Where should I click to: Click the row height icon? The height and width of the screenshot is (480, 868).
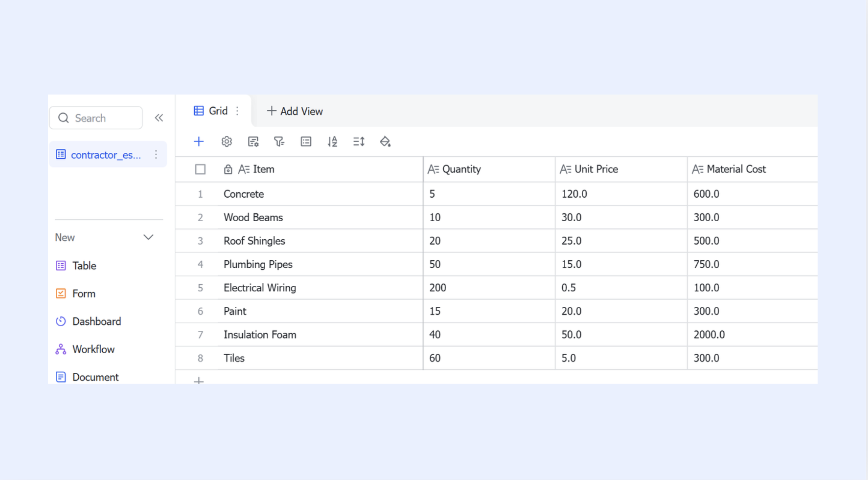pos(359,142)
